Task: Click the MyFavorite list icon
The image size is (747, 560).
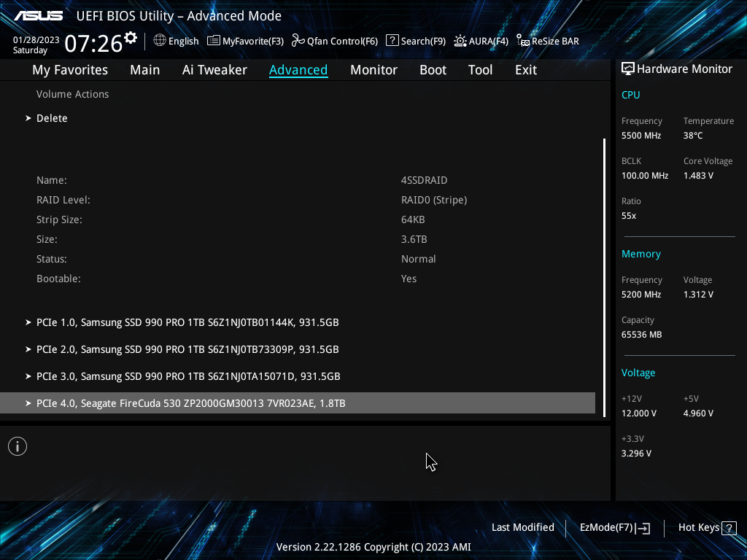Action: (x=214, y=41)
